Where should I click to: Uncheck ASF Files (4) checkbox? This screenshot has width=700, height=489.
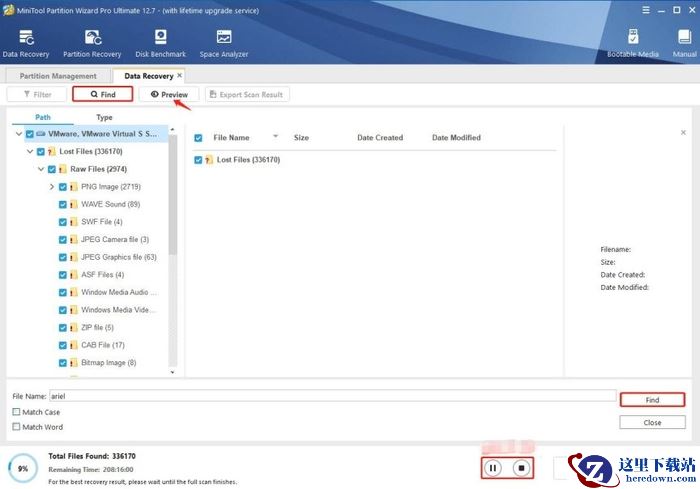62,275
